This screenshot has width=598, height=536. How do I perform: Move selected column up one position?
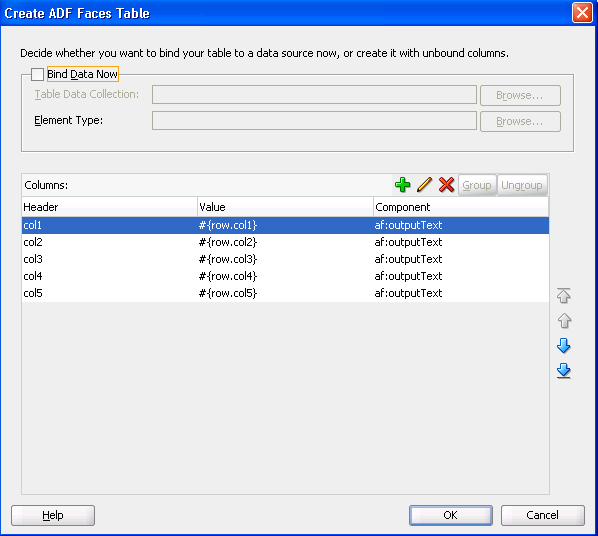(x=564, y=321)
